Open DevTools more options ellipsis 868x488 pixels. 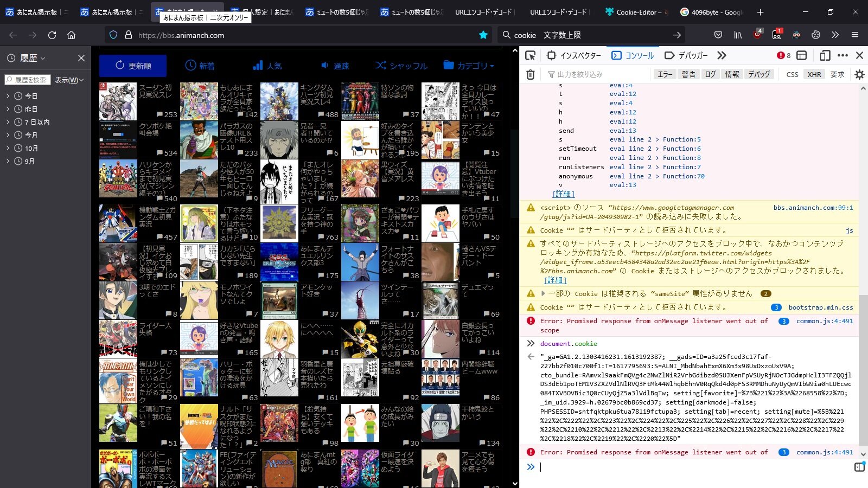pos(843,55)
